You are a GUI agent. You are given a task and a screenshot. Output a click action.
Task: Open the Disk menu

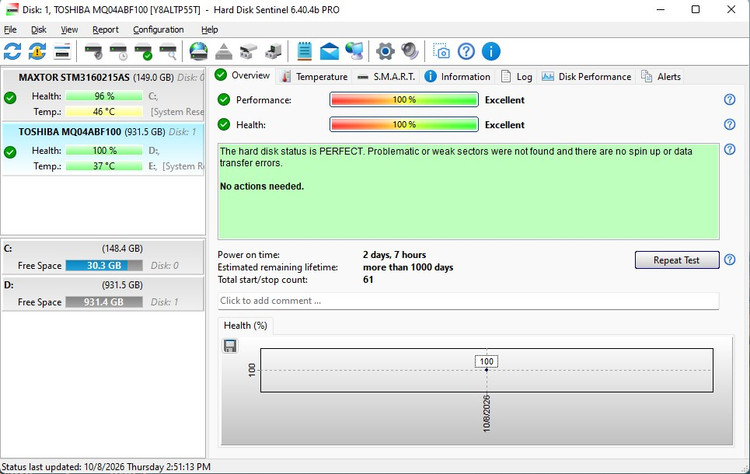(39, 30)
